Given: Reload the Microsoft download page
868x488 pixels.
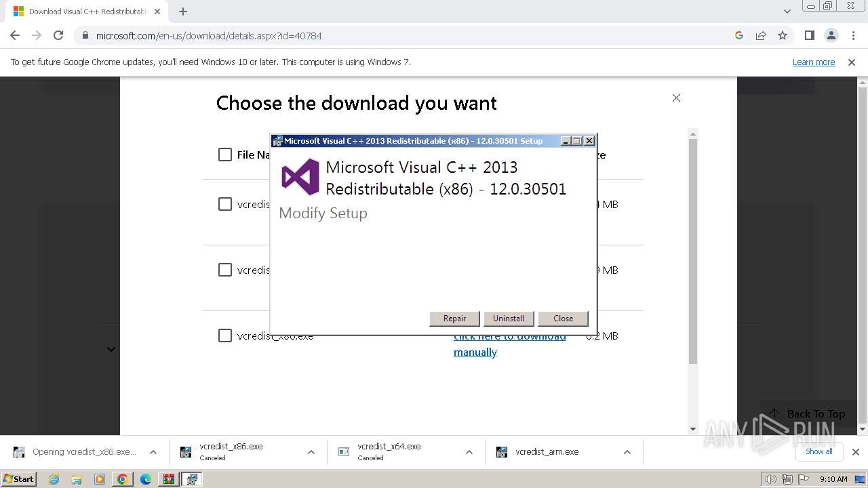Looking at the screenshot, I should (x=58, y=35).
